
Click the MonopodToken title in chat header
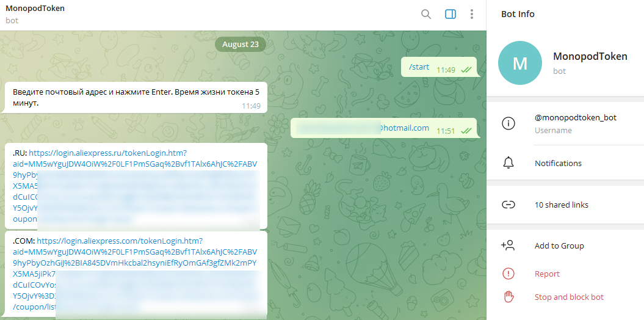(x=35, y=8)
